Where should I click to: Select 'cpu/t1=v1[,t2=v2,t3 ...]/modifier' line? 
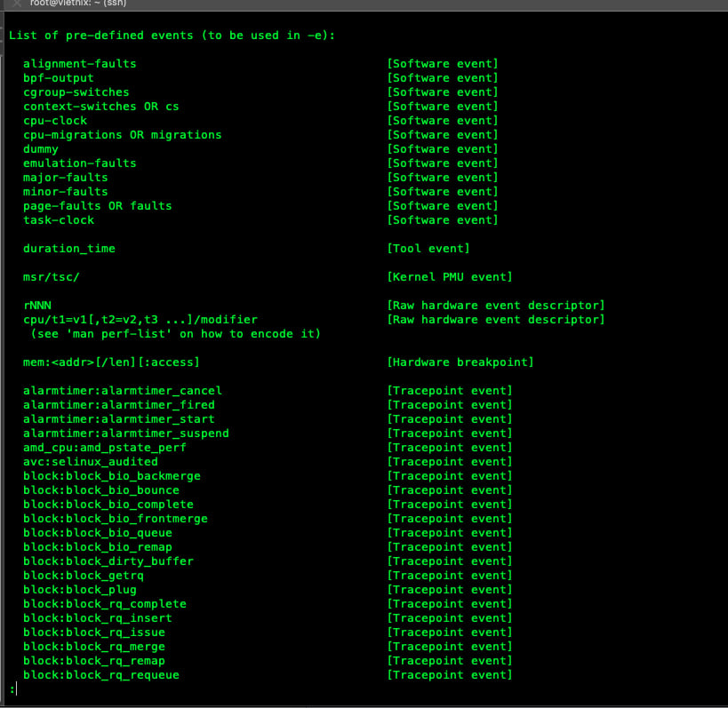140,319
